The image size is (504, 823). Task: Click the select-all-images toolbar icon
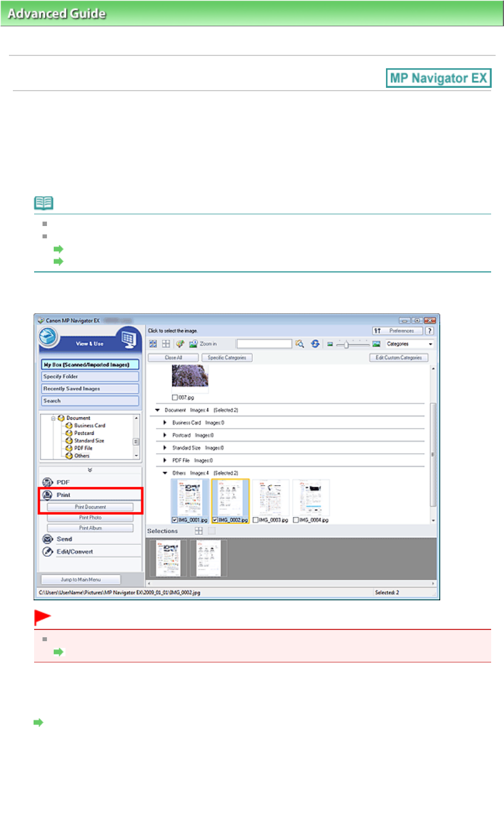(153, 344)
